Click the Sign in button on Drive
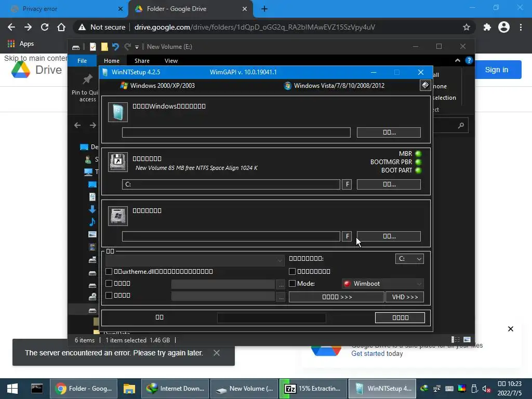This screenshot has height=399, width=532. pyautogui.click(x=496, y=70)
